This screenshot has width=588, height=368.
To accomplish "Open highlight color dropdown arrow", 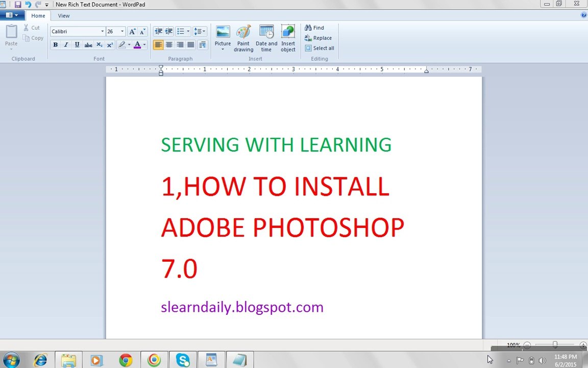I will (x=129, y=44).
